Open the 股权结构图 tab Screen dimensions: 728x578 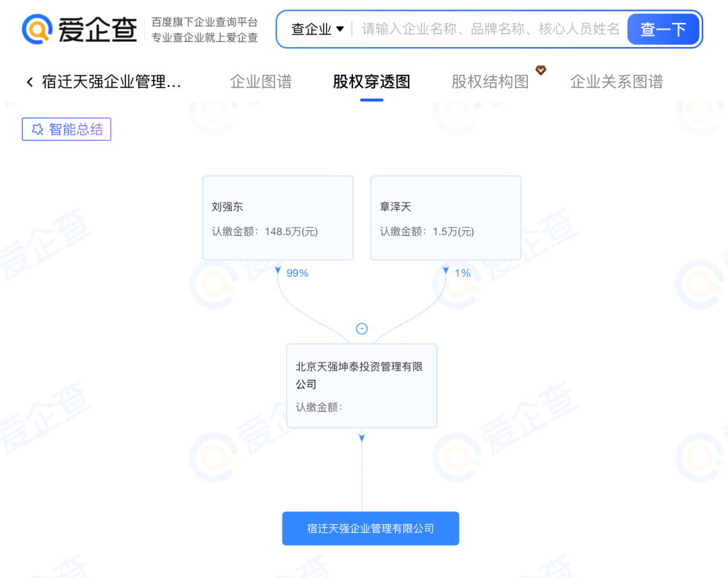[490, 82]
